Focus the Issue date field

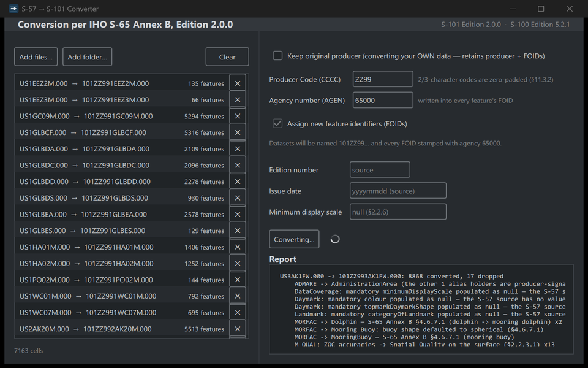[398, 191]
